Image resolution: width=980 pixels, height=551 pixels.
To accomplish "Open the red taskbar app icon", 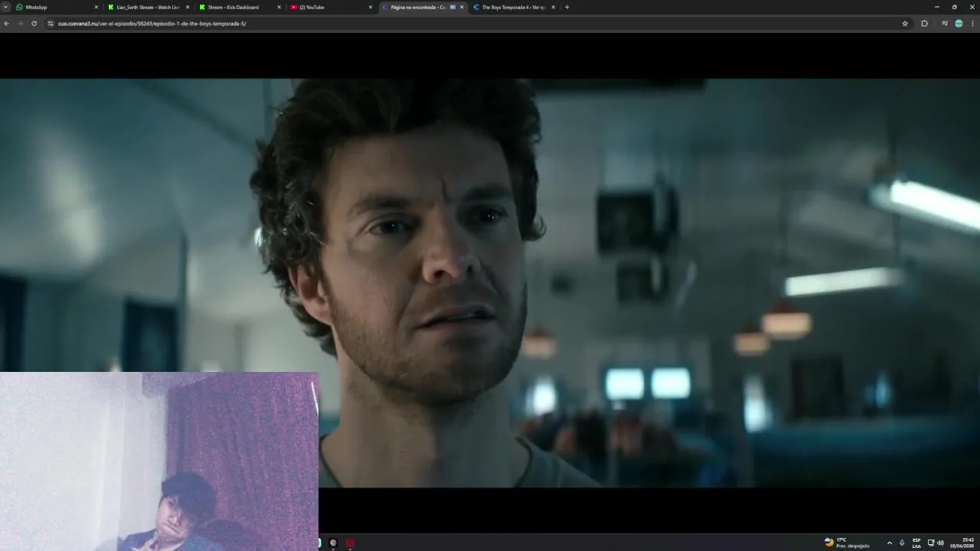I will click(x=350, y=543).
